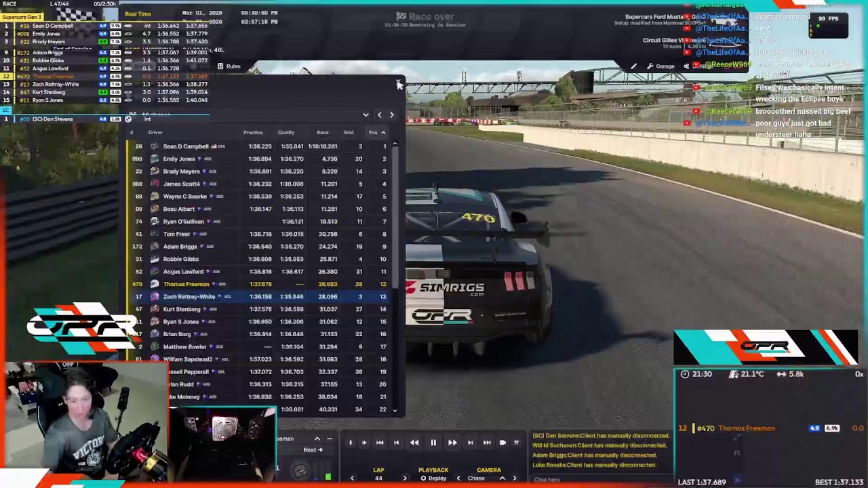The height and width of the screenshot is (488, 868).
Task: Select Angus Lawford results row
Action: [258, 272]
